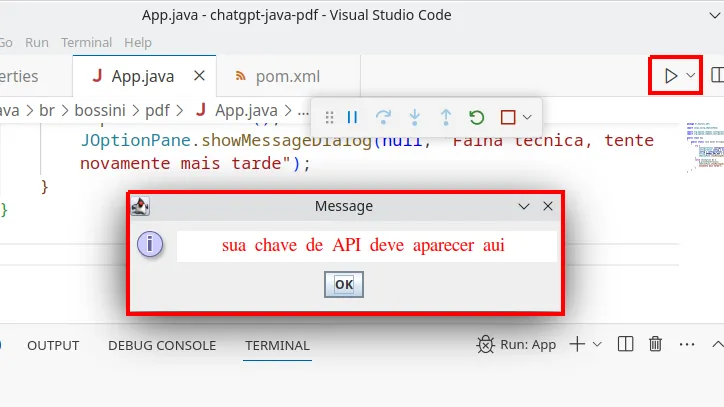724x407 pixels.
Task: Click the JOptionPane code token
Action: (135, 140)
